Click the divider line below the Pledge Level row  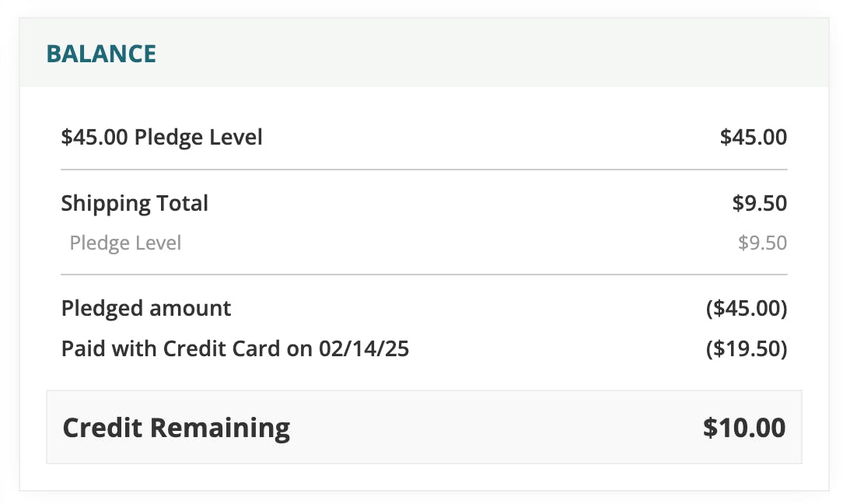[424, 169]
